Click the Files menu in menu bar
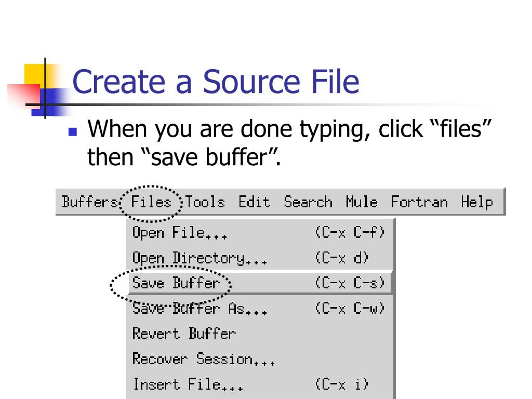532x399 pixels. pos(151,202)
